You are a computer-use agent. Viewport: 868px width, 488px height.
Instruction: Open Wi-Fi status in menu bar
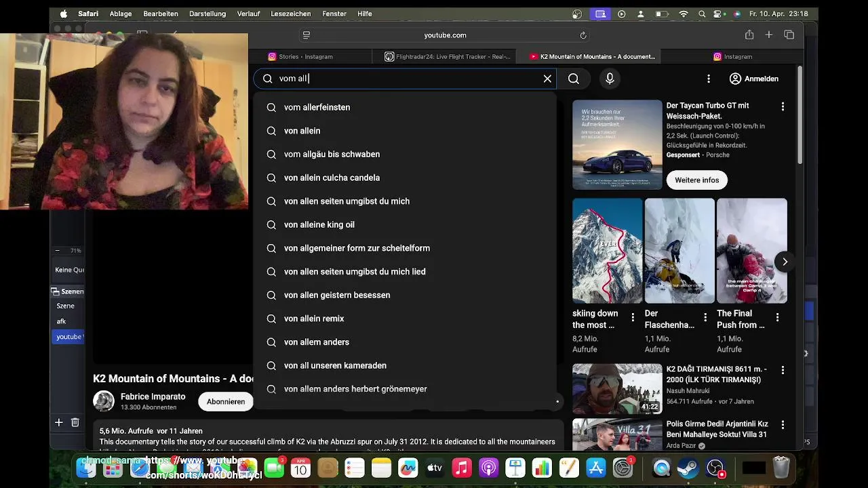pyautogui.click(x=684, y=14)
